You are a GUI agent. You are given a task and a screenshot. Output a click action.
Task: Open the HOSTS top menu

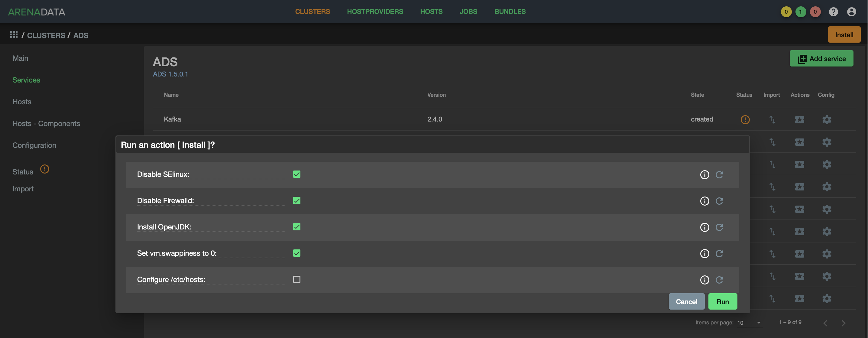[x=431, y=11]
